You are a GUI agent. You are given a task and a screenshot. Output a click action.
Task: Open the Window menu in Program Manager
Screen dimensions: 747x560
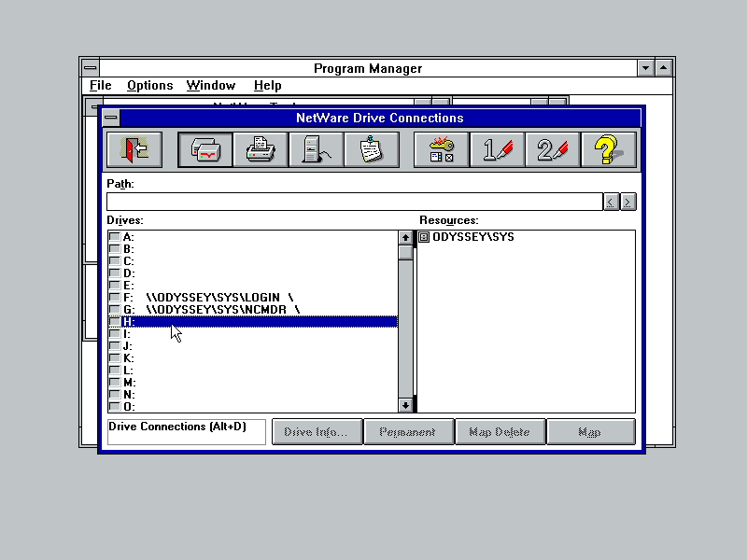(x=211, y=85)
